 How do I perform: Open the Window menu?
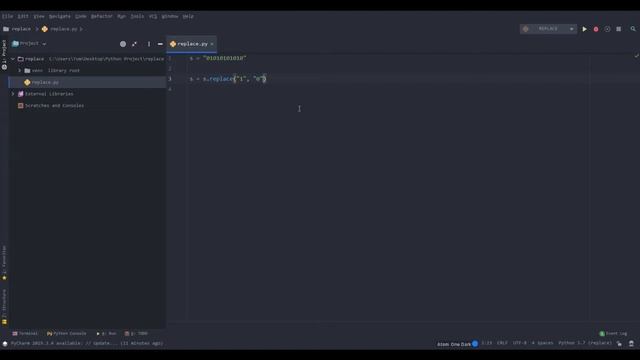[170, 16]
